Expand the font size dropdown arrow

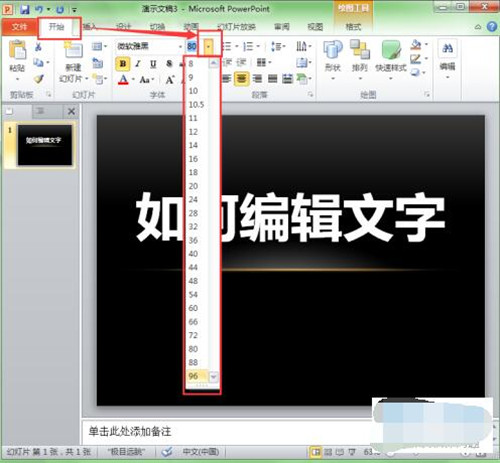point(208,47)
